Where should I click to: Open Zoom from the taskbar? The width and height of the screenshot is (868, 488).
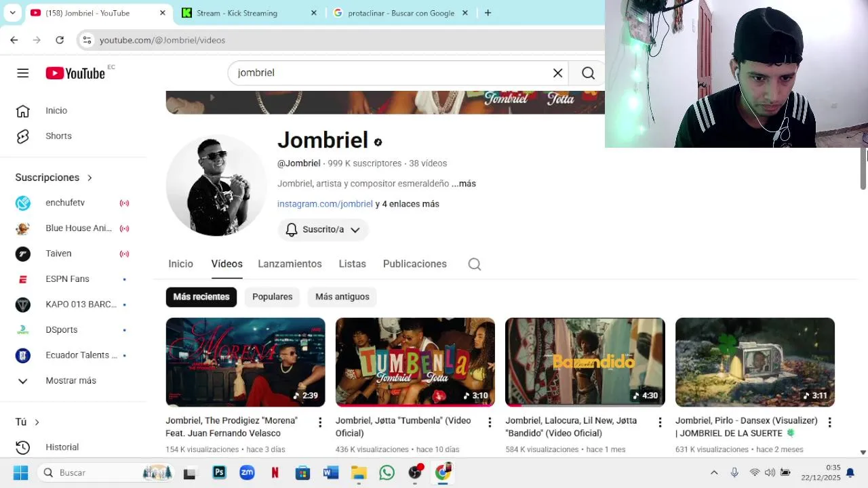[247, 472]
